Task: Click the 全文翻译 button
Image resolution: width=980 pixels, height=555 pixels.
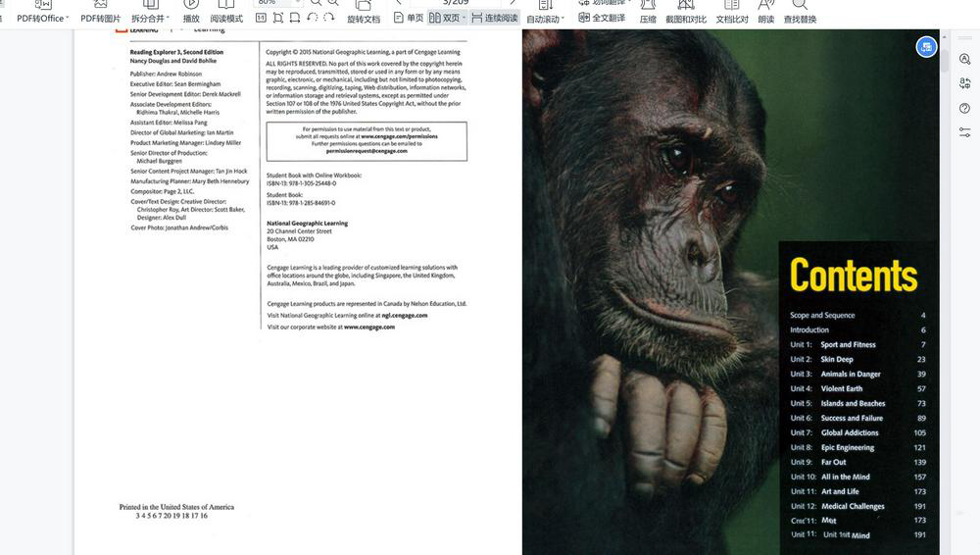Action: click(602, 18)
